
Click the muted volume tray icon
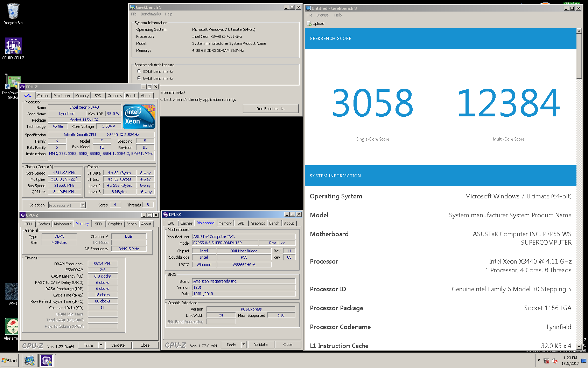click(555, 361)
